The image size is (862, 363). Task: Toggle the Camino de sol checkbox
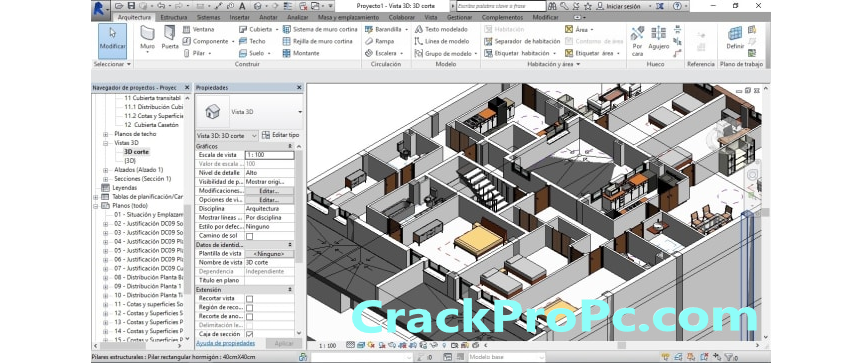click(249, 236)
